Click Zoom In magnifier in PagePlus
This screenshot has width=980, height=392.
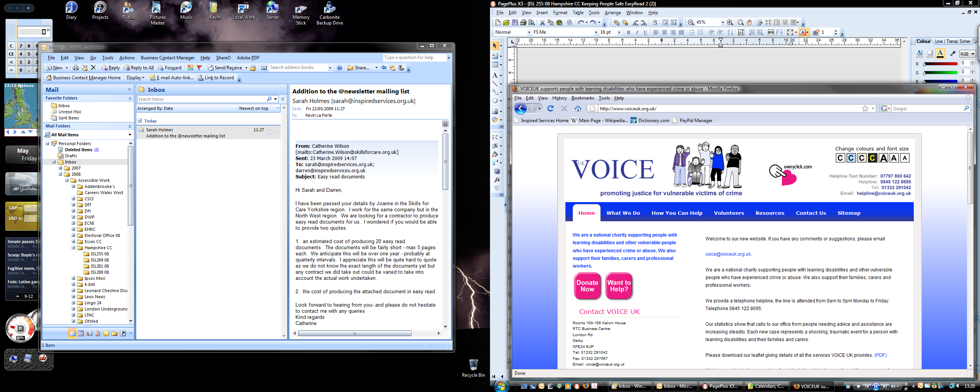[730, 23]
